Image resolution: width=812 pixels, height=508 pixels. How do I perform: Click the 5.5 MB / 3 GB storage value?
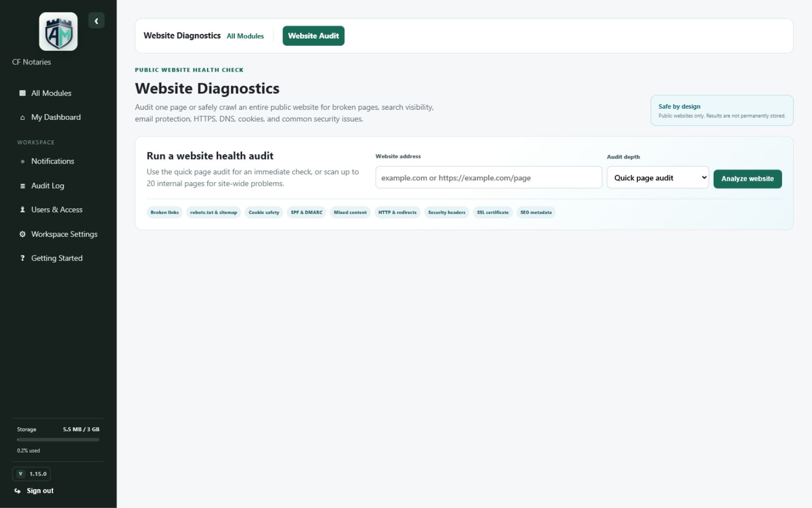[81, 429]
